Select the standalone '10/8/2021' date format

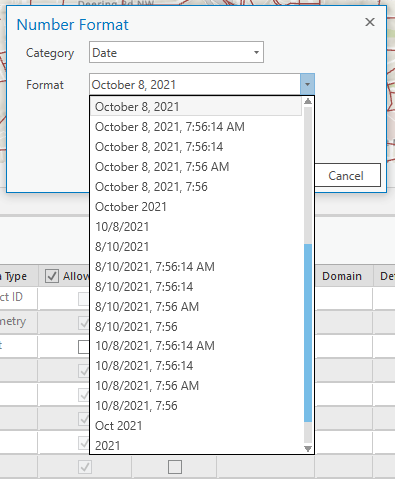[x=122, y=227]
